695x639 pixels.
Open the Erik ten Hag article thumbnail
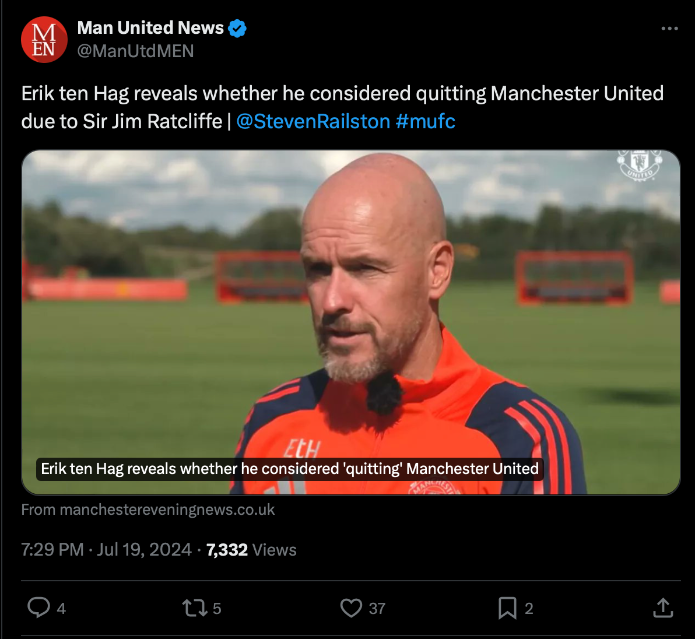pyautogui.click(x=351, y=322)
